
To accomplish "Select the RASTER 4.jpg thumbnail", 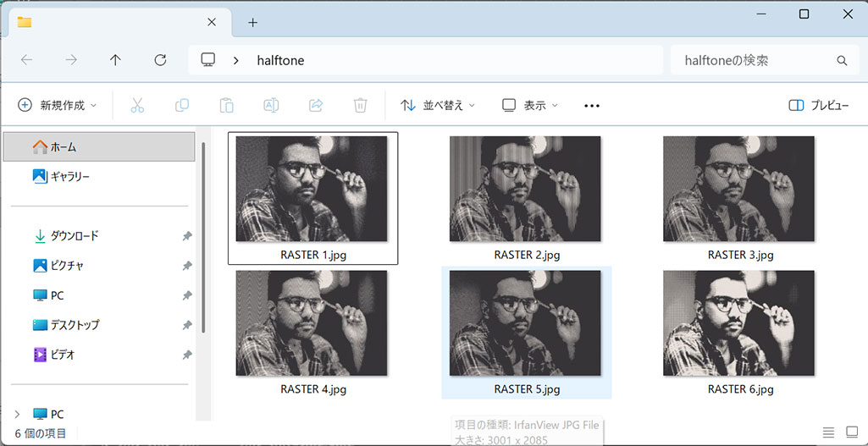I will point(312,322).
